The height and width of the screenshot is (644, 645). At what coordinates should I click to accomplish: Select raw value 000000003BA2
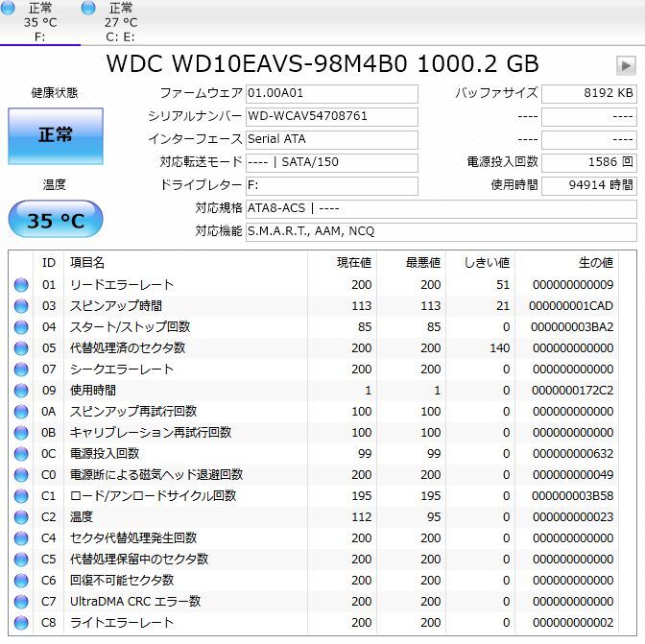point(572,327)
